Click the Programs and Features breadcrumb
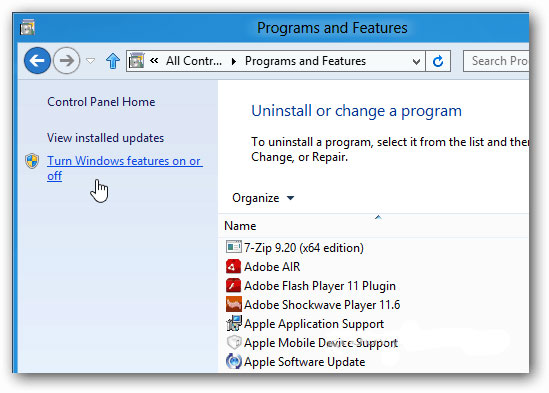The height and width of the screenshot is (393, 549). tap(305, 61)
